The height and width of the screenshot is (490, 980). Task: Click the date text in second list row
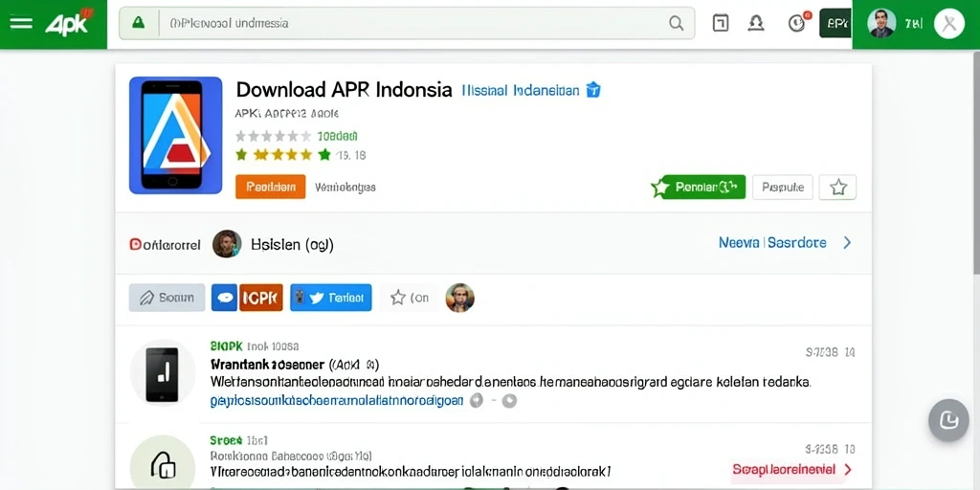pos(830,449)
